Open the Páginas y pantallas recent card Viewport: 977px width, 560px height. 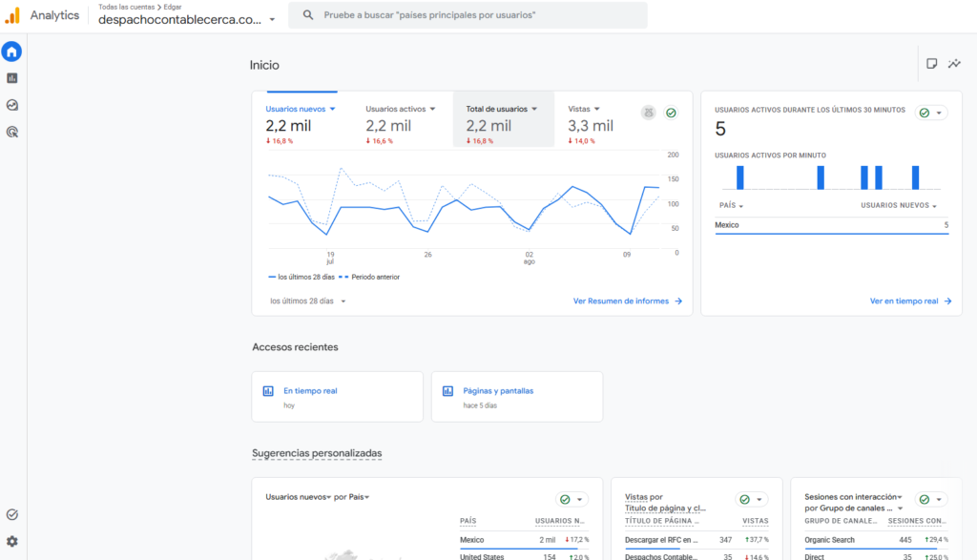[x=516, y=397]
